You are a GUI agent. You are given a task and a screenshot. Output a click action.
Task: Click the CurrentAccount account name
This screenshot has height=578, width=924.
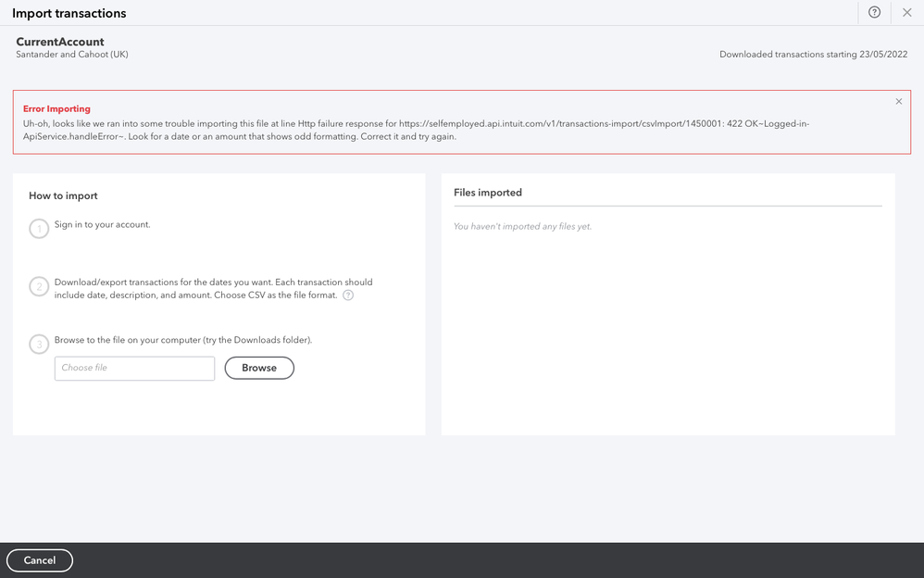pos(59,42)
